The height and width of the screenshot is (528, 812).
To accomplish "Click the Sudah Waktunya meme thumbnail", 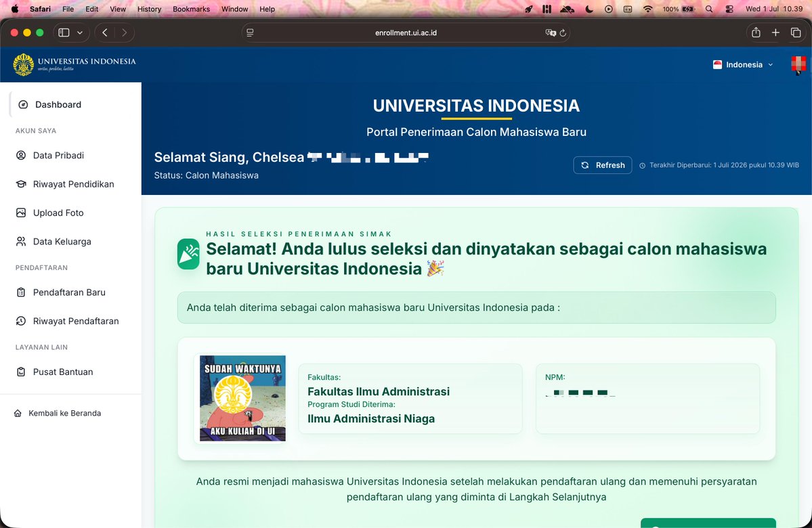I will tap(242, 398).
